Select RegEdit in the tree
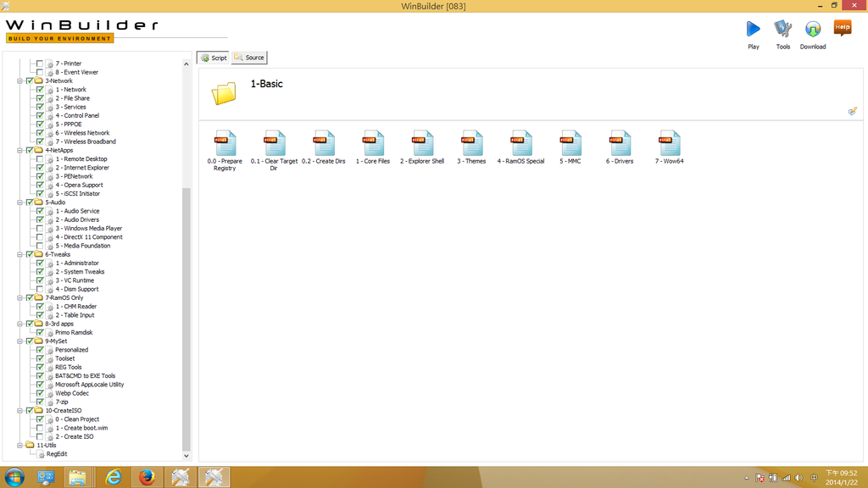 point(57,454)
